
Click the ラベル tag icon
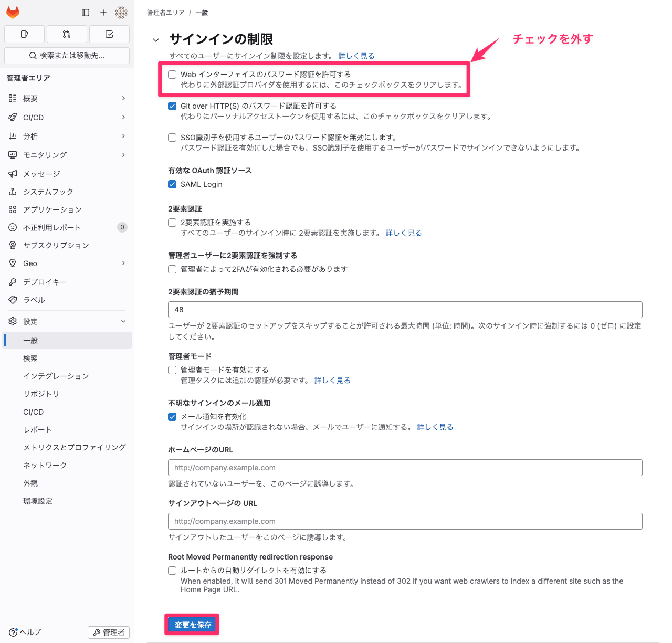click(13, 300)
